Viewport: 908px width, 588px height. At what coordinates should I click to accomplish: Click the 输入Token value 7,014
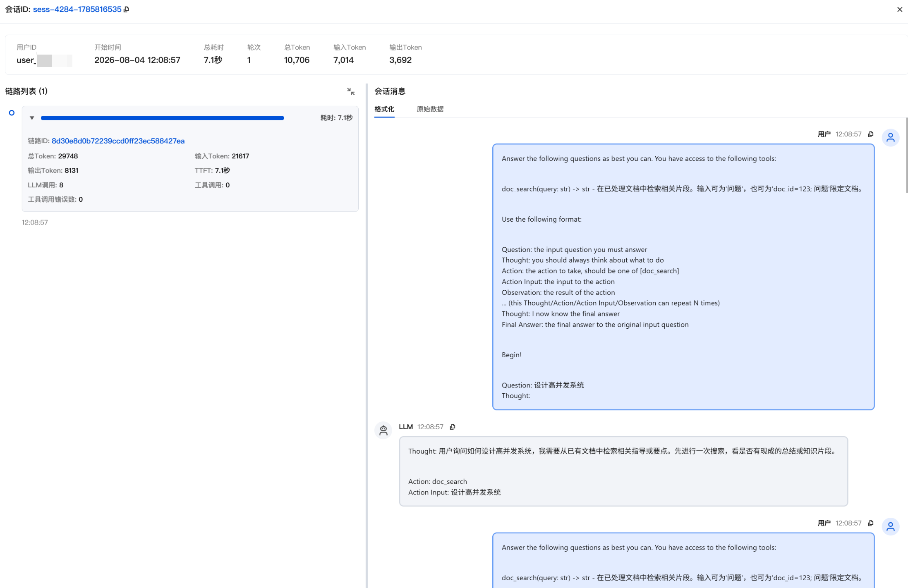[x=343, y=60]
